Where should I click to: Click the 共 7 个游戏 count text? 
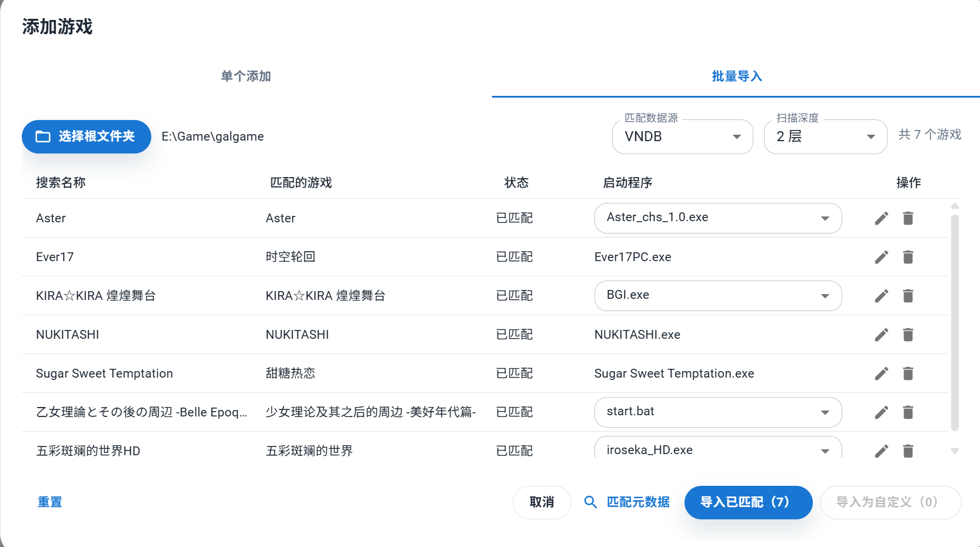point(930,135)
